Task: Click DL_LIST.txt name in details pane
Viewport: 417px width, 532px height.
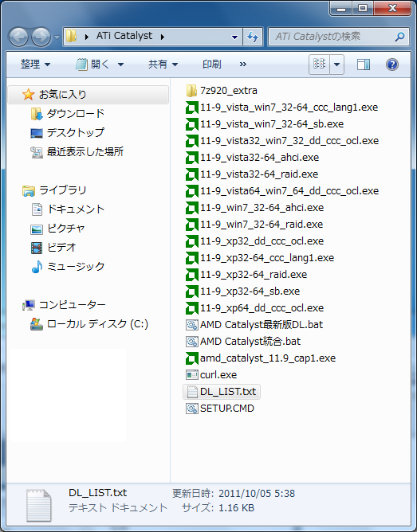Action: [97, 493]
